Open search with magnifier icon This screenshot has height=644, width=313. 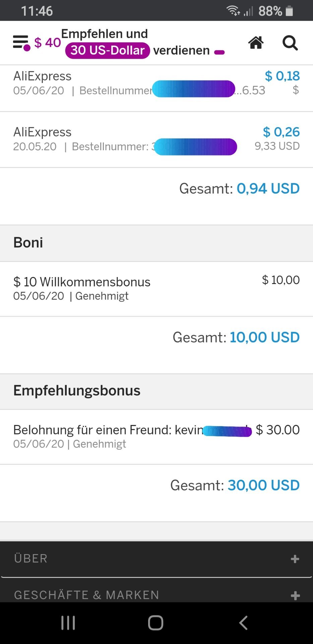(290, 43)
